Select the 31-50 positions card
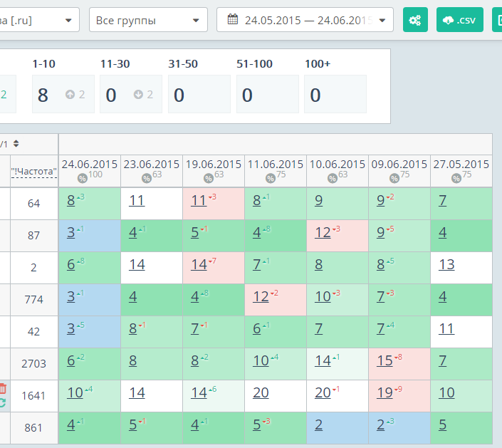This screenshot has height=448, width=502. pyautogui.click(x=199, y=94)
